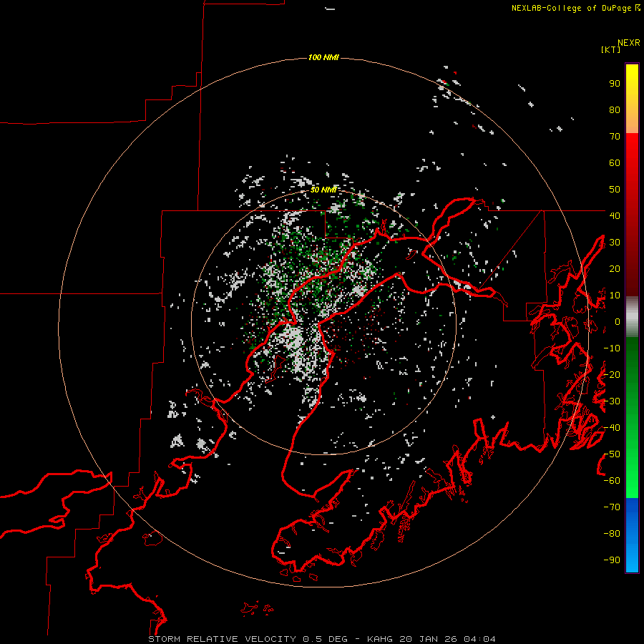Click the -70 value on the velocity scale

612,507
